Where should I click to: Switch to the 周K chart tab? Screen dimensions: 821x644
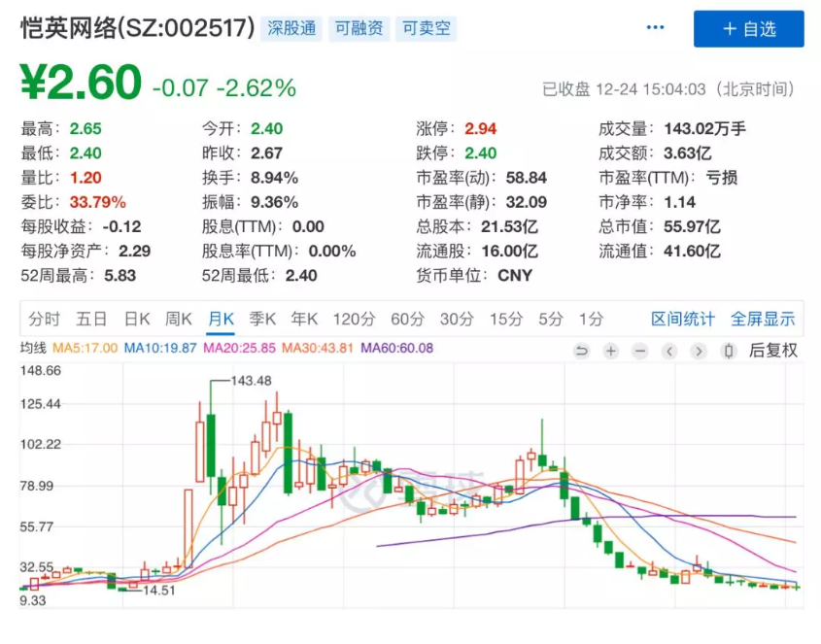pyautogui.click(x=179, y=319)
